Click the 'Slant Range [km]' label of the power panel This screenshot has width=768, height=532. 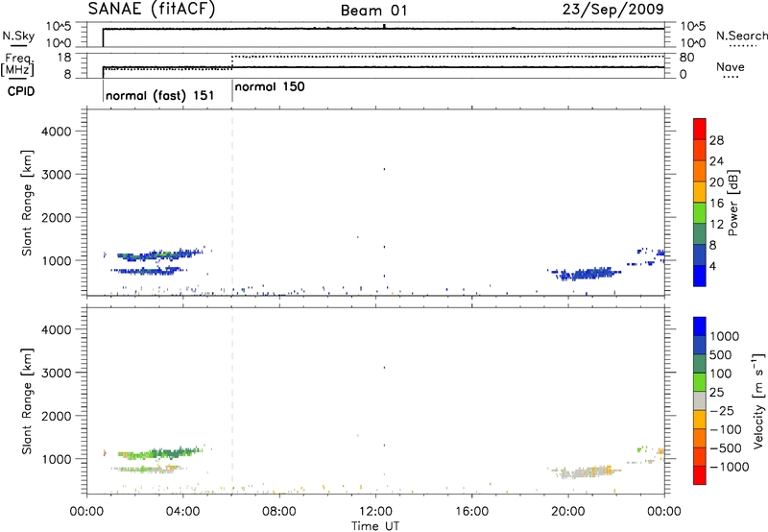click(27, 203)
